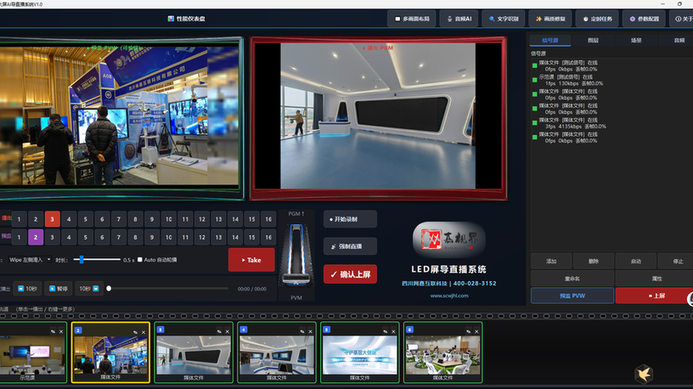Click edit pencil on thumbnail 2
The width and height of the screenshot is (693, 389).
(135, 332)
